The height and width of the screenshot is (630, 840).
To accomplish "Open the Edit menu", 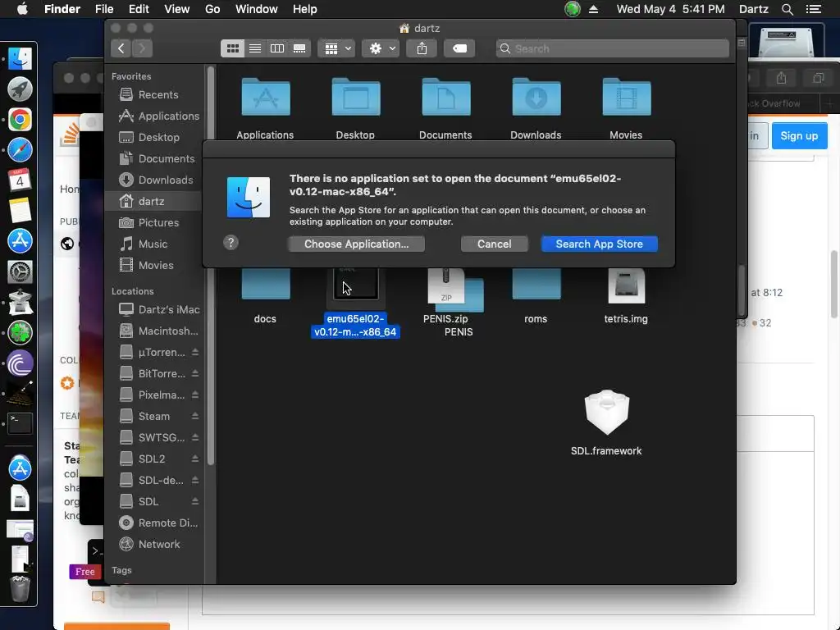I will click(139, 9).
